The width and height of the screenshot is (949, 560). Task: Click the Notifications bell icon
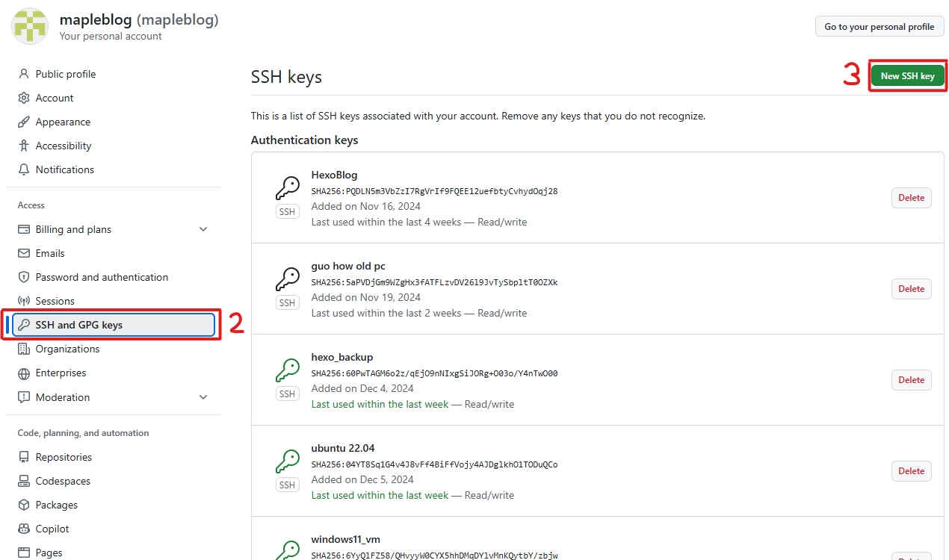24,169
